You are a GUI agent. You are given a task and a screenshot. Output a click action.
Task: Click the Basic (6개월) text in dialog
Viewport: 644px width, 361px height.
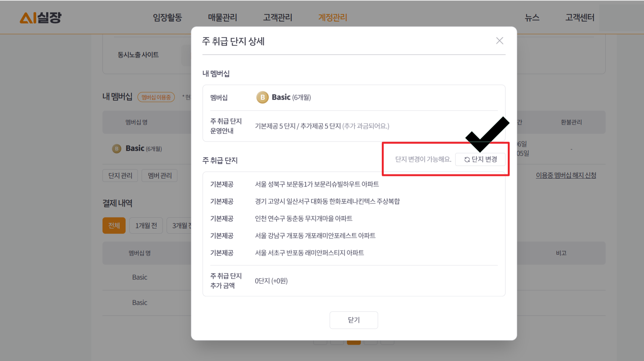tap(291, 97)
